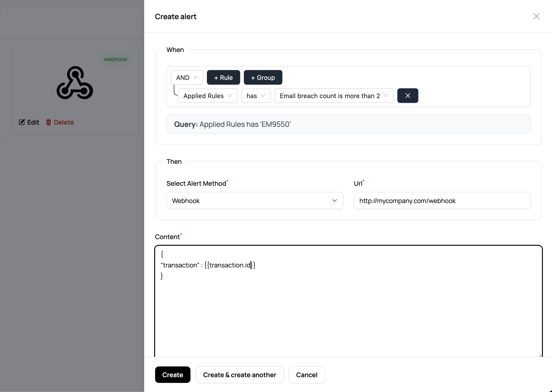Click the Create button
Screen dimensions: 552x392
[172, 375]
